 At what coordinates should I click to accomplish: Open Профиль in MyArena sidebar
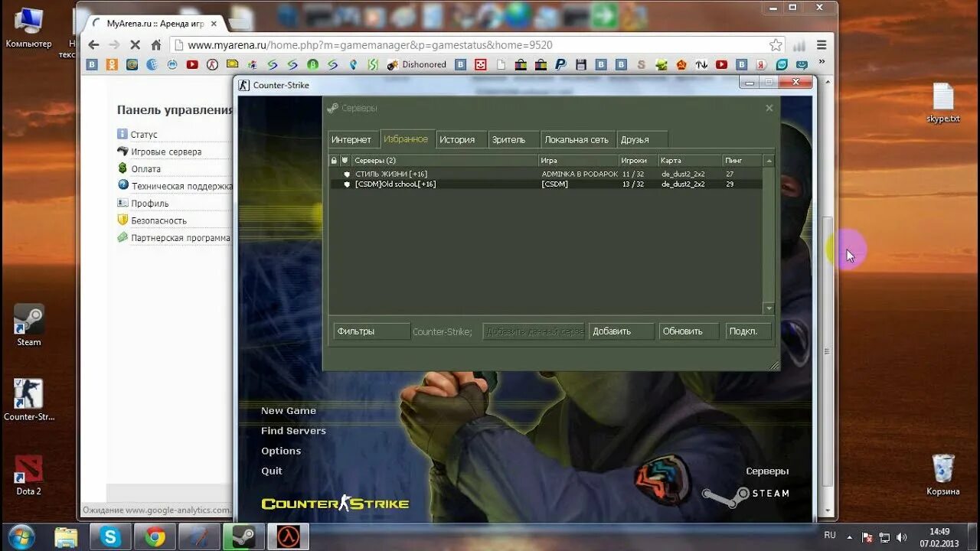149,204
